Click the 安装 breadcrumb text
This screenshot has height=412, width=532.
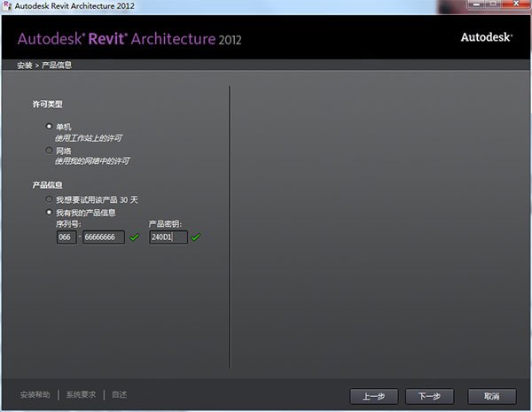tap(25, 65)
